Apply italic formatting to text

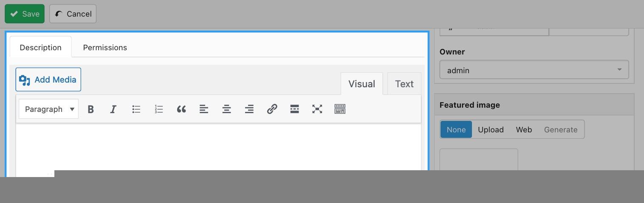113,109
